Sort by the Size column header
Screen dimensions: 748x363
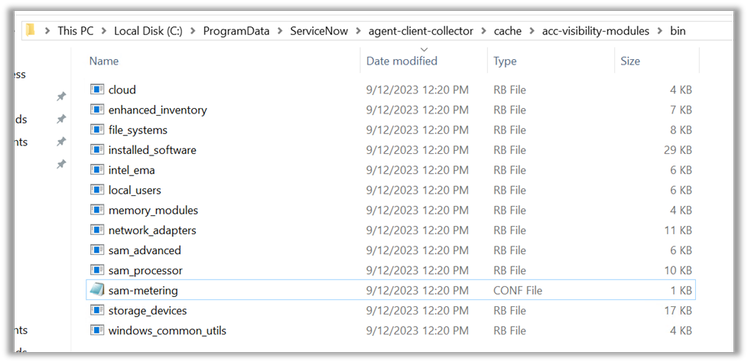point(630,61)
